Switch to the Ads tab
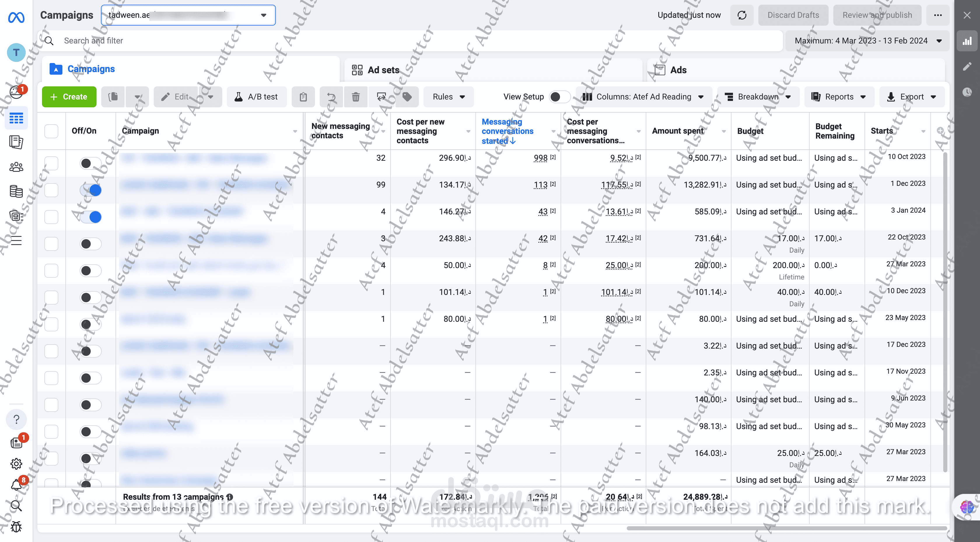 678,70
